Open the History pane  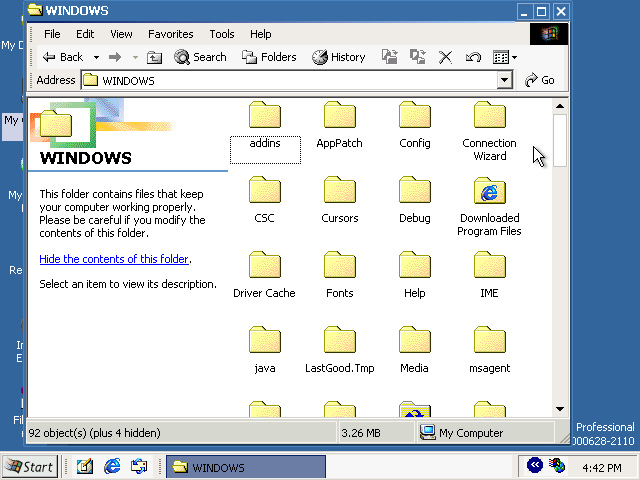pos(338,57)
